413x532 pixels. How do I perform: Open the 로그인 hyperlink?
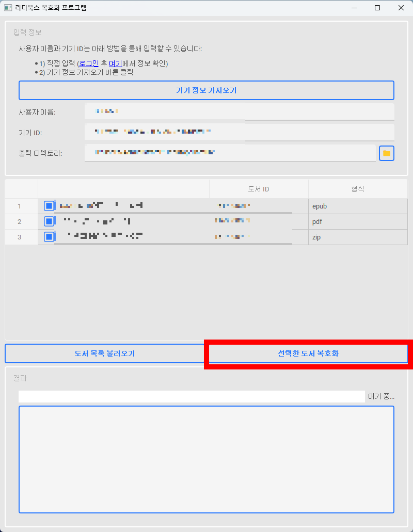point(89,63)
